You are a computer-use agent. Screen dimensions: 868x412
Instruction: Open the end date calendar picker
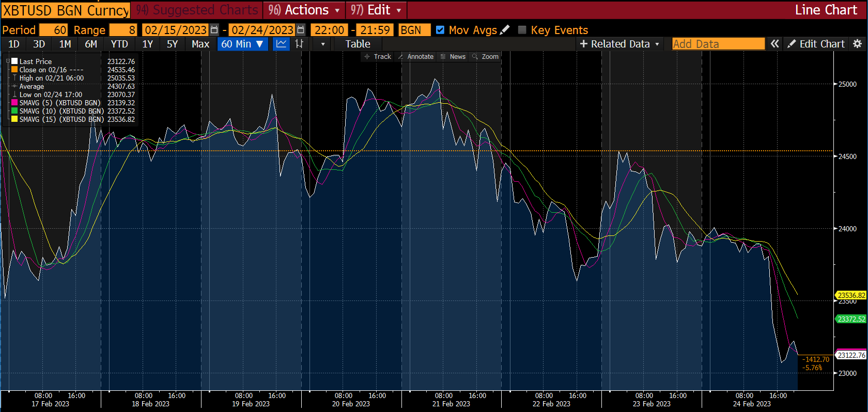click(x=301, y=30)
